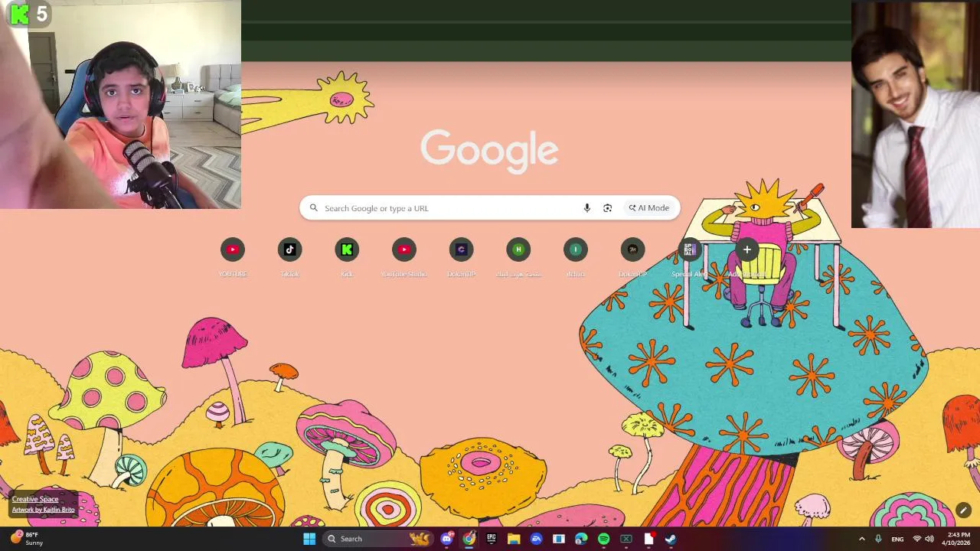The image size is (980, 551).
Task: Open the Windows Start menu
Action: coord(309,539)
